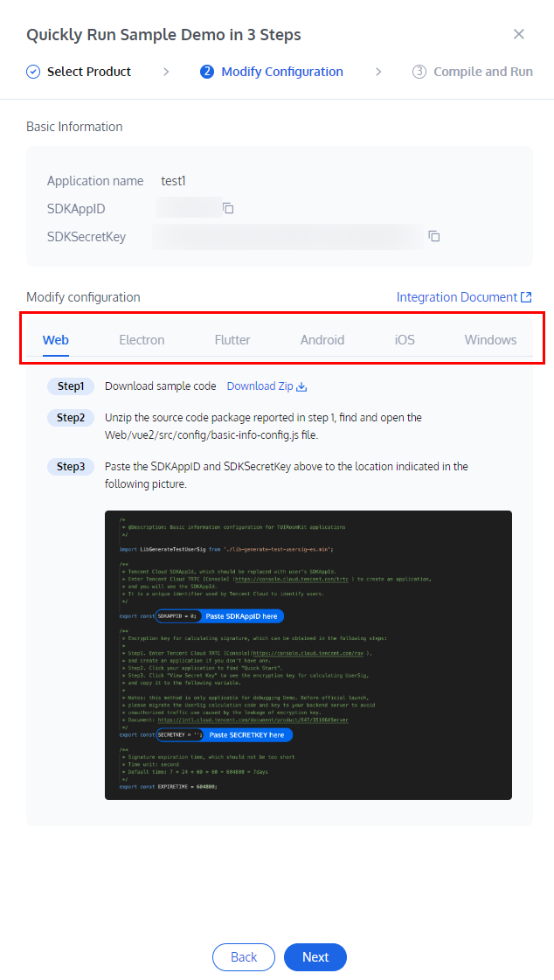Click the Paste SECRETKEY here callout
The height and width of the screenshot is (980, 554).
point(246,735)
